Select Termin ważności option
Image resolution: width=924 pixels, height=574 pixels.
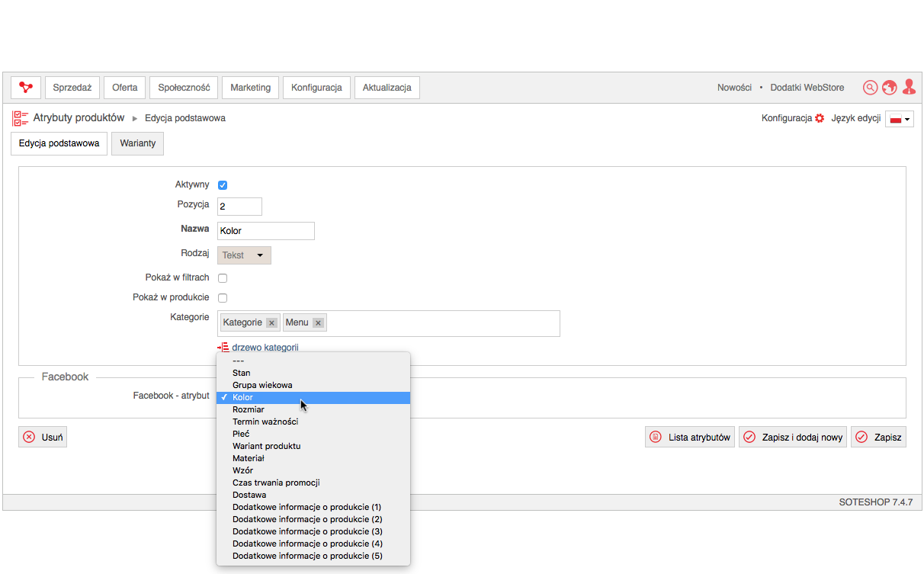pyautogui.click(x=313, y=422)
